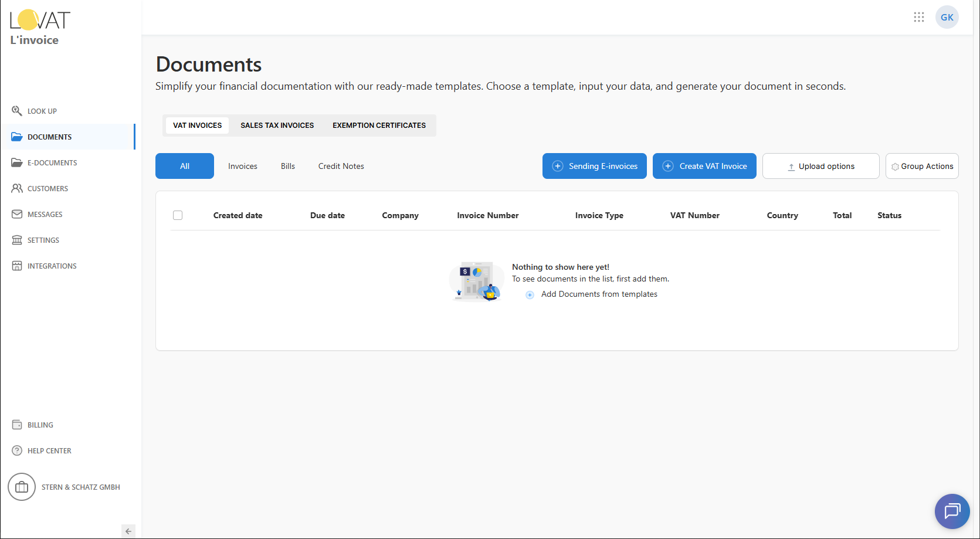Collapse the sidebar with the arrow

coord(128,531)
